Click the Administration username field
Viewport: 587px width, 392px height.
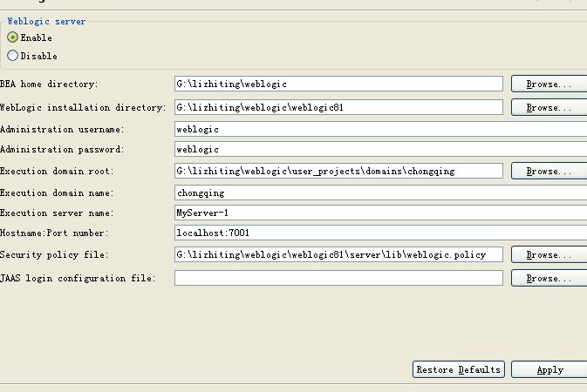(380, 129)
